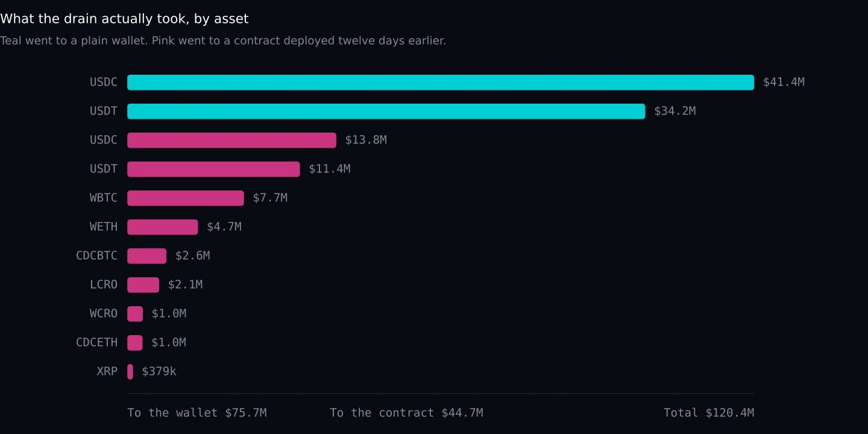Click the small XRP bar
868x434 pixels.
pyautogui.click(x=130, y=372)
